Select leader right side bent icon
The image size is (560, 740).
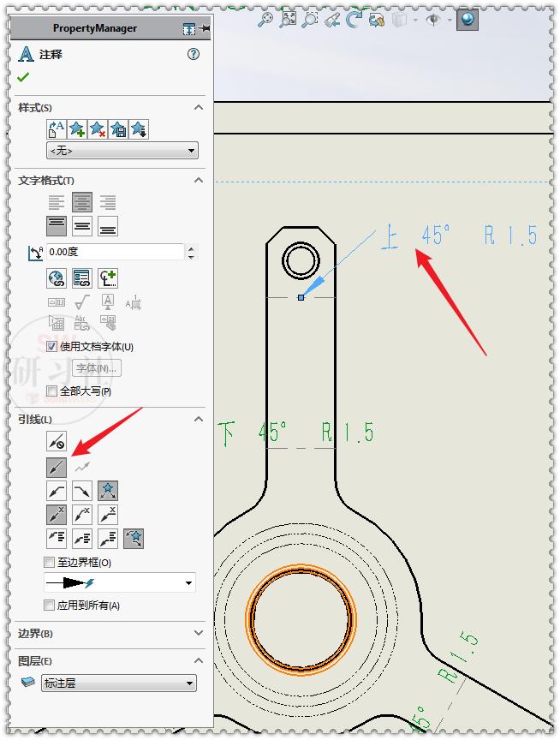tap(82, 491)
